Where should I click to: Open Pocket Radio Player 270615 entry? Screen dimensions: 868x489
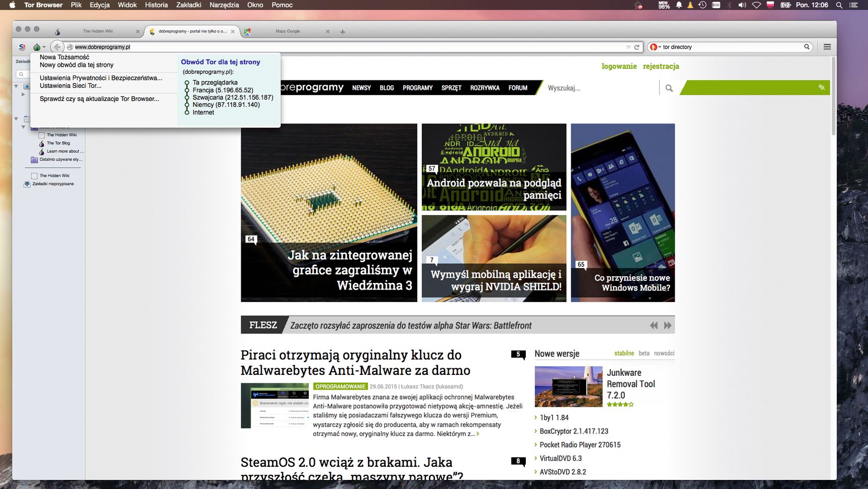tap(580, 445)
